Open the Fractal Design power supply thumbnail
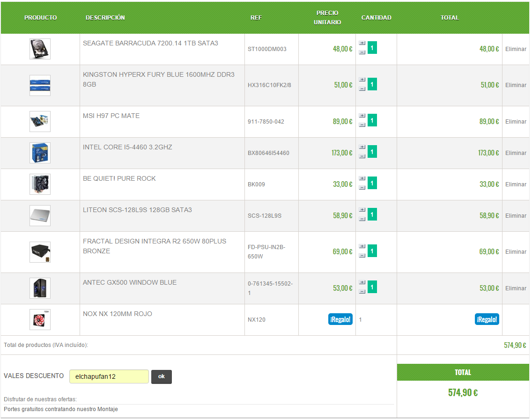The image size is (532, 420). pyautogui.click(x=40, y=252)
